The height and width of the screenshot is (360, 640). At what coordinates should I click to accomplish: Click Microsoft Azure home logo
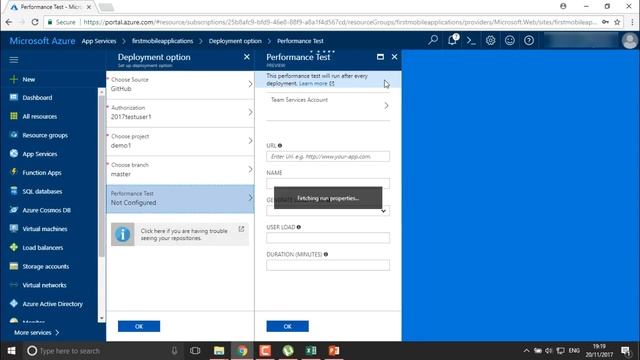point(42,41)
